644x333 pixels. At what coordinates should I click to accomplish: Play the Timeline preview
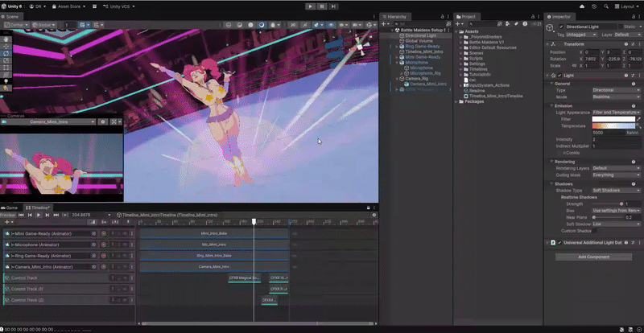(39, 215)
